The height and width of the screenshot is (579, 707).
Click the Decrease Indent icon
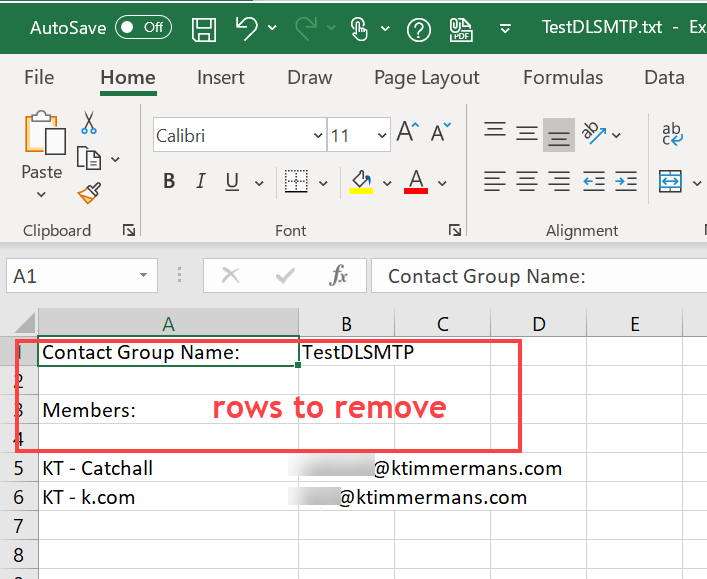pos(594,181)
